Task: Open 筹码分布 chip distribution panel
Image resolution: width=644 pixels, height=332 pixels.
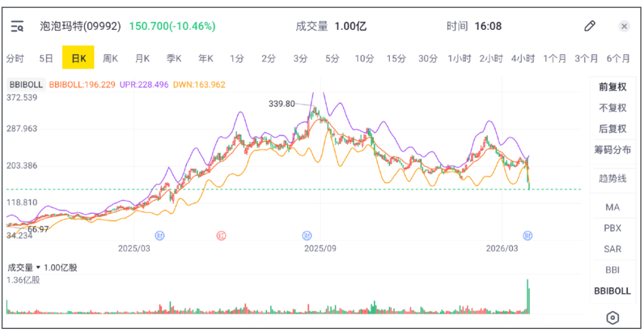Action: 612,150
